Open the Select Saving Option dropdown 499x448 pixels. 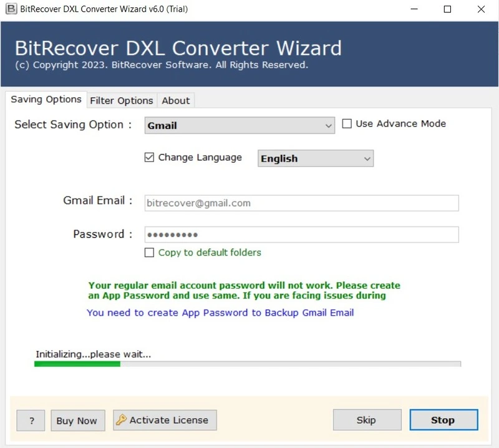pos(240,125)
